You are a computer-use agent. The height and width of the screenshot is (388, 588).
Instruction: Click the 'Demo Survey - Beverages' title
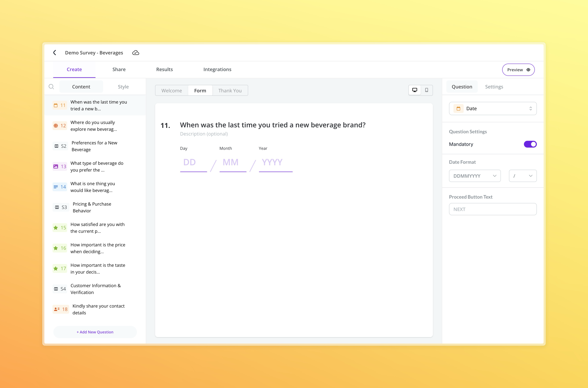[94, 53]
